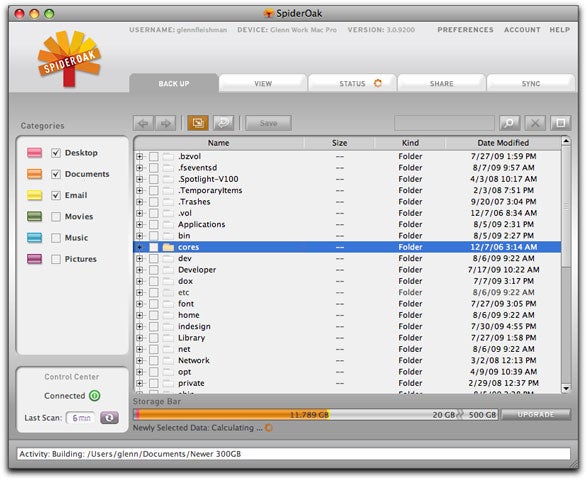
Task: Click the Save button
Action: click(268, 123)
